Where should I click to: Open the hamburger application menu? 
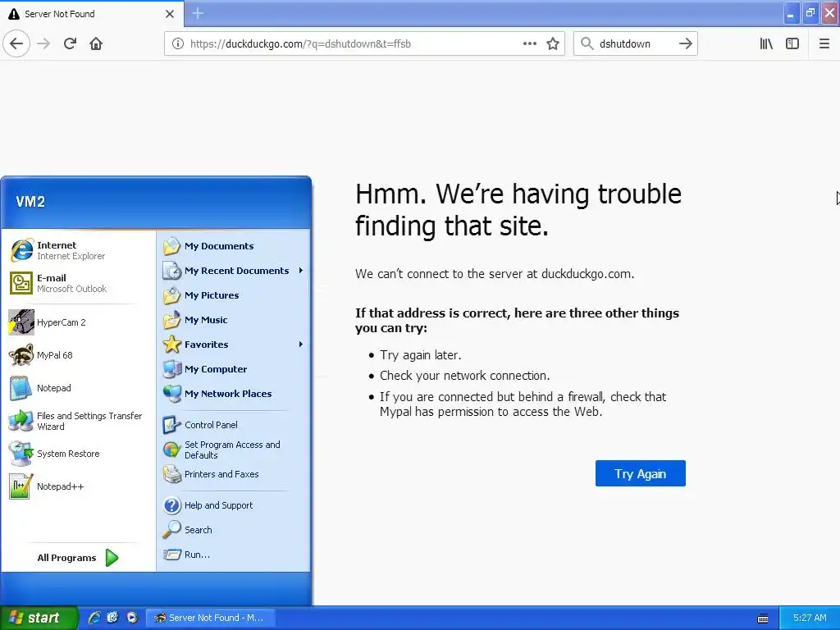pyautogui.click(x=824, y=43)
